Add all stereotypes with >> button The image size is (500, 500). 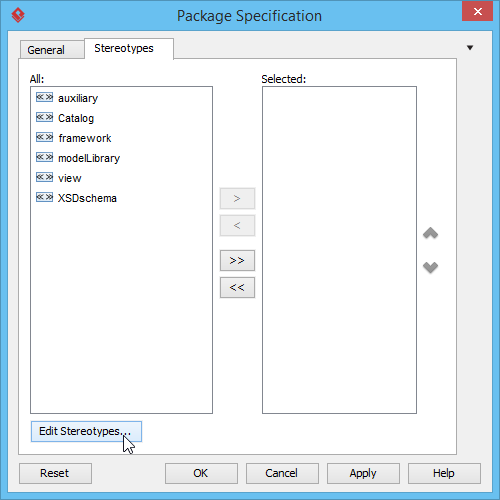[237, 260]
